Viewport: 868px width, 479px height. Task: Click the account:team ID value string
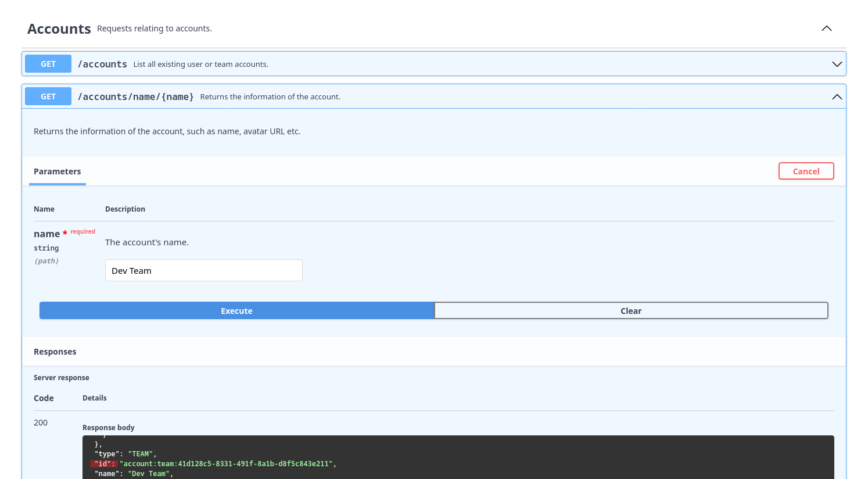click(226, 464)
